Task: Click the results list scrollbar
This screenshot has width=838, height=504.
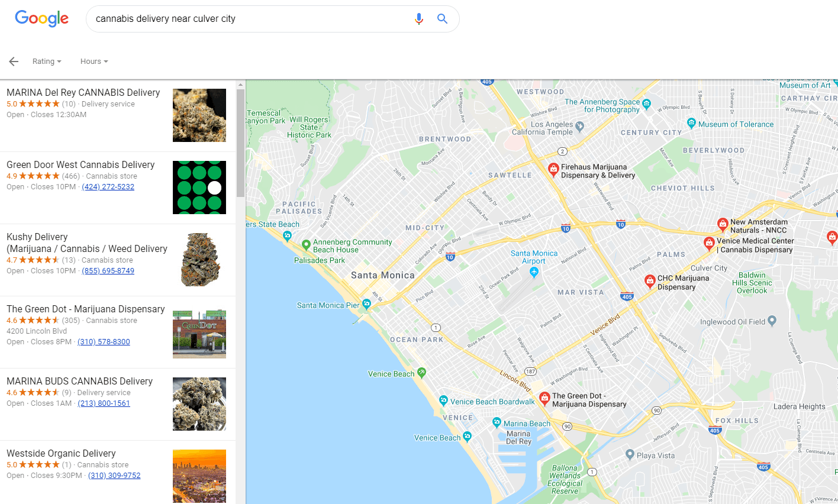Action: point(240,144)
